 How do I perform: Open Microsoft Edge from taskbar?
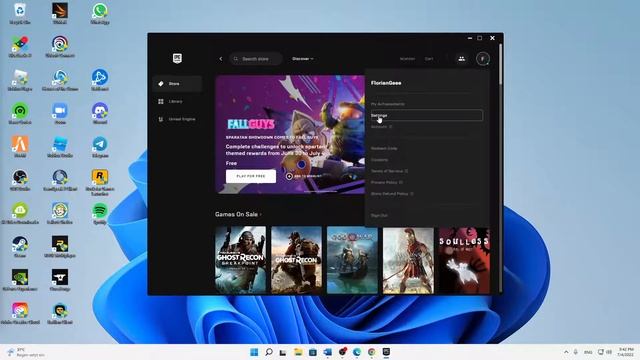click(x=357, y=352)
